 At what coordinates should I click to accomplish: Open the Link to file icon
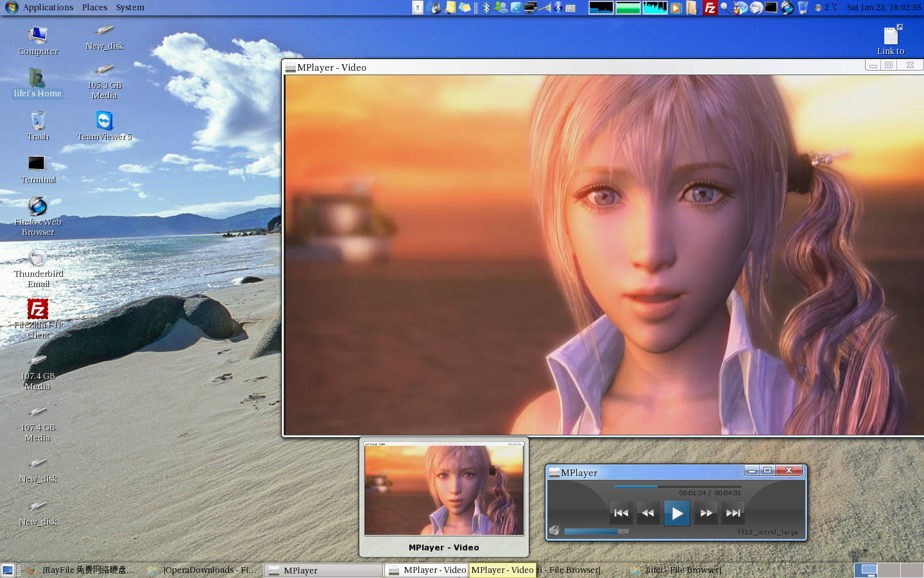[x=891, y=40]
